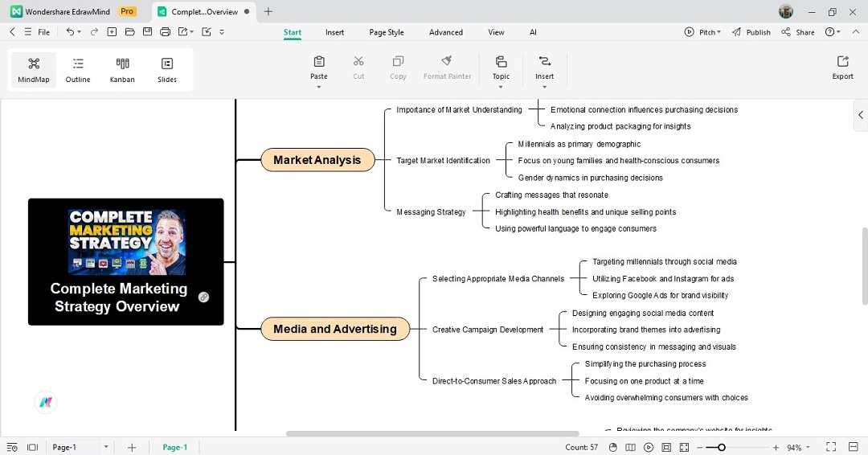The height and width of the screenshot is (455, 868).
Task: Click the Topic icon in ribbon
Action: [x=501, y=61]
